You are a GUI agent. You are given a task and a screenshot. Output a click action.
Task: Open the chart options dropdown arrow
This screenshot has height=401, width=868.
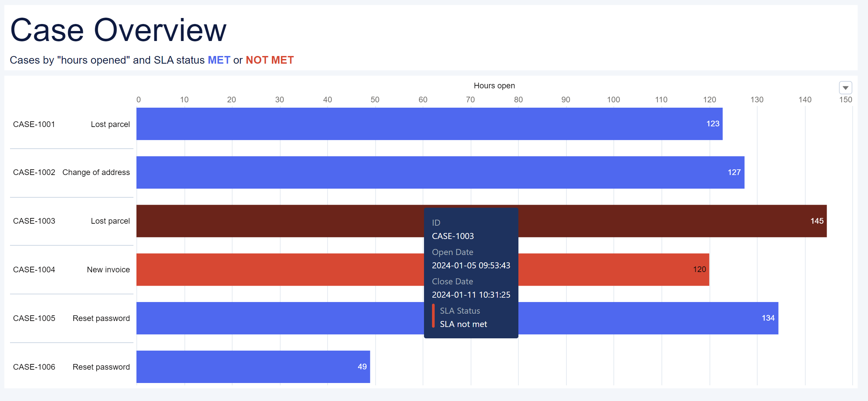pos(845,88)
